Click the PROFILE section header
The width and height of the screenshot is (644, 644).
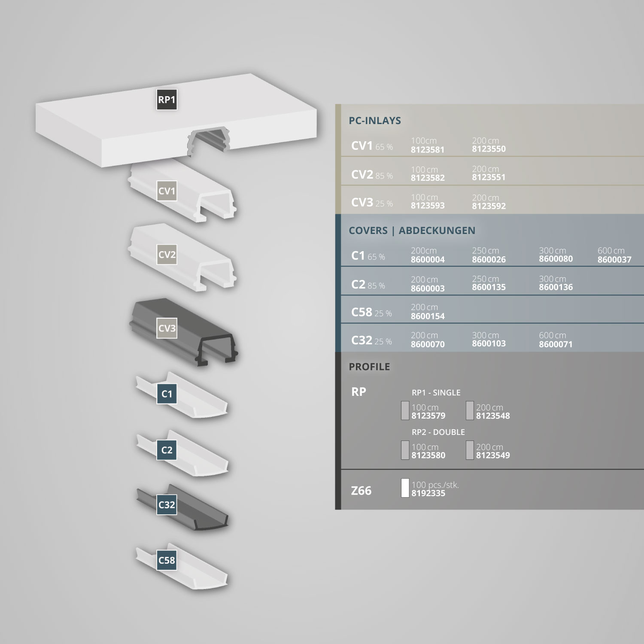click(x=369, y=367)
